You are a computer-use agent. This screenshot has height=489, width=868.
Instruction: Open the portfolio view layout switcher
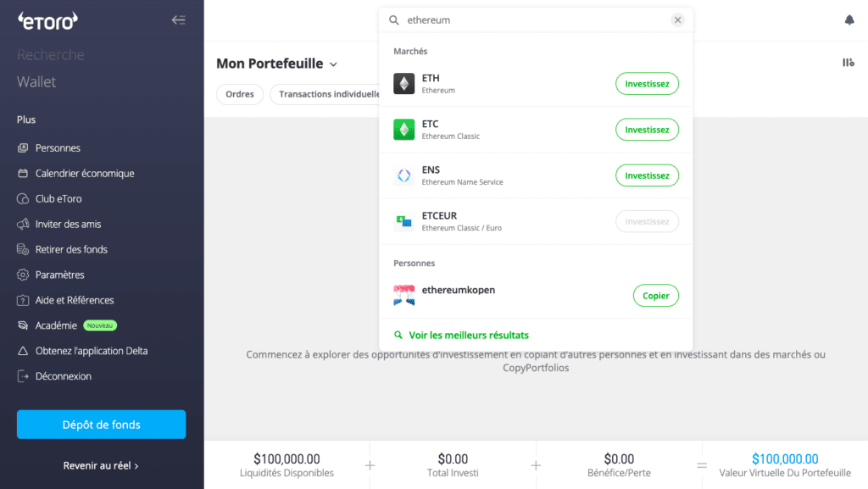click(850, 63)
